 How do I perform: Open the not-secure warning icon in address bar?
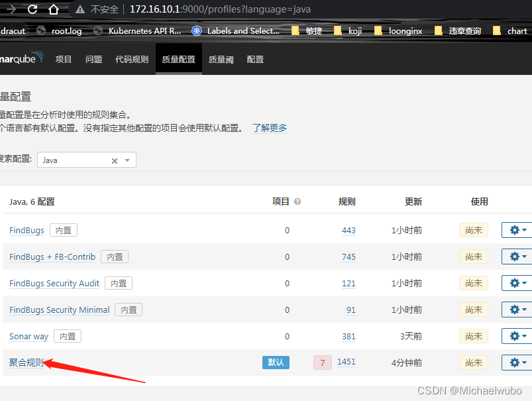[80, 9]
